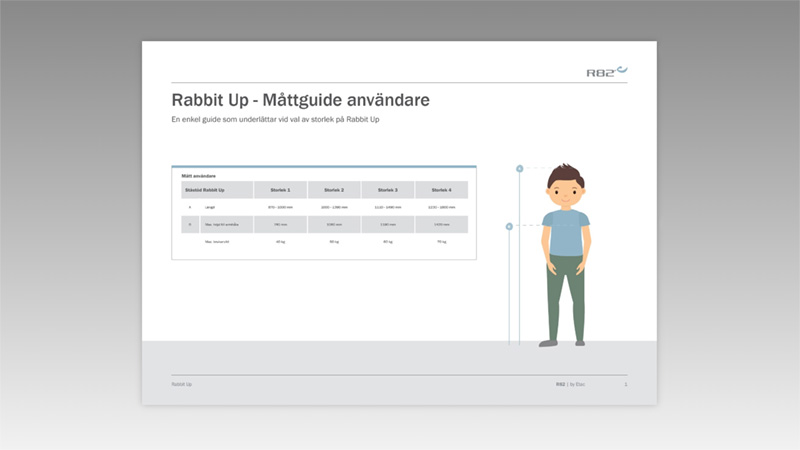This screenshot has height=450, width=800.
Task: Click the armhåla height value under Storlek 3
Action: pyautogui.click(x=388, y=224)
